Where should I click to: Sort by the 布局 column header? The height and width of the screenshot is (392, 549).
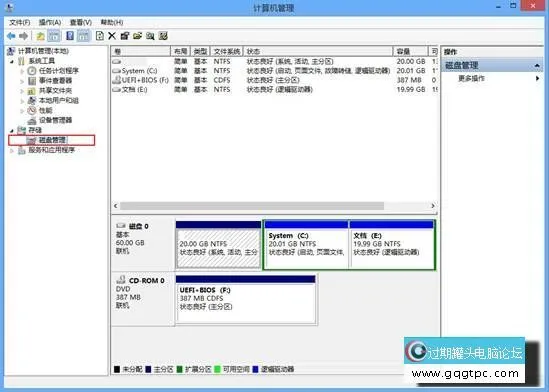[181, 51]
